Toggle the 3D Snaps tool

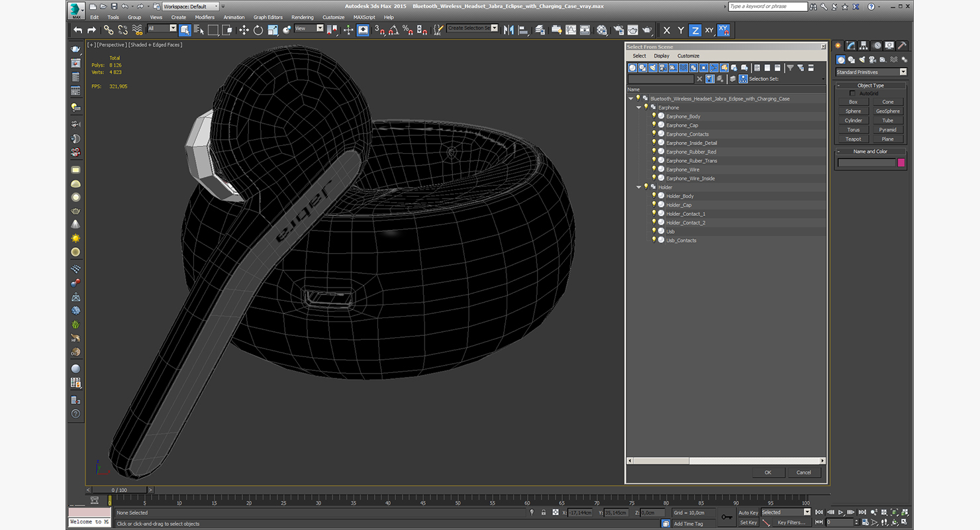pos(379,30)
